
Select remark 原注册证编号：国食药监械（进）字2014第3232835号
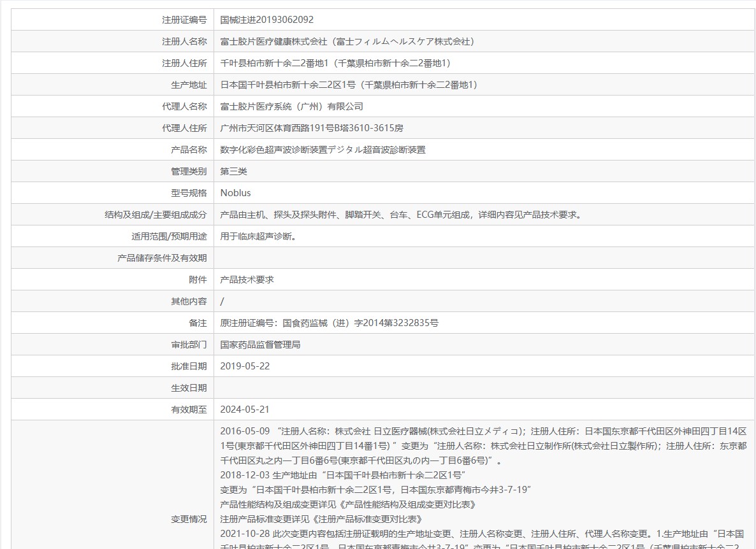pyautogui.click(x=330, y=323)
